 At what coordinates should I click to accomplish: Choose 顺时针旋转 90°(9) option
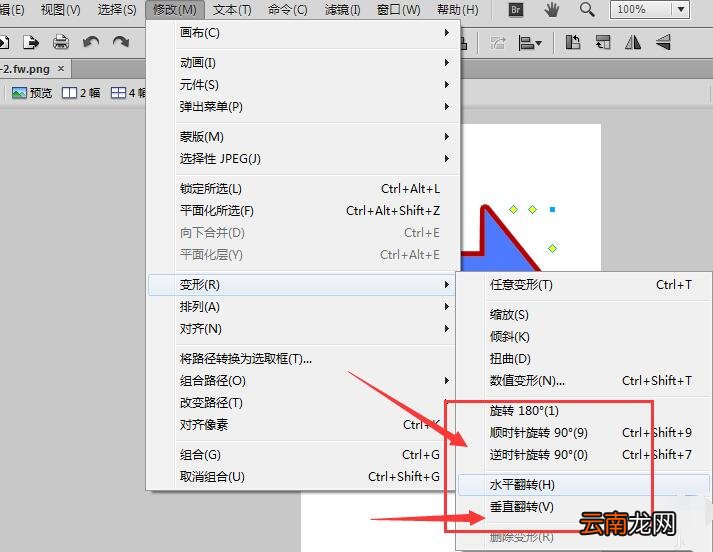(x=584, y=432)
